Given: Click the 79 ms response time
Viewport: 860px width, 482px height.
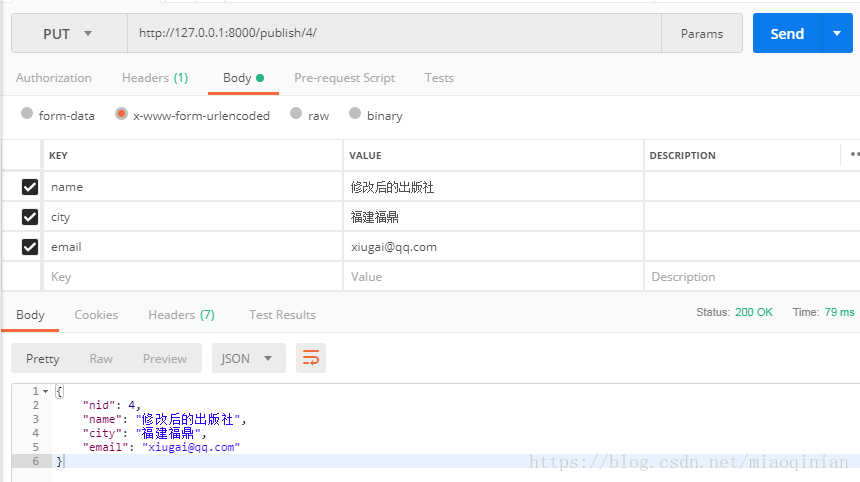Looking at the screenshot, I should pyautogui.click(x=839, y=313).
